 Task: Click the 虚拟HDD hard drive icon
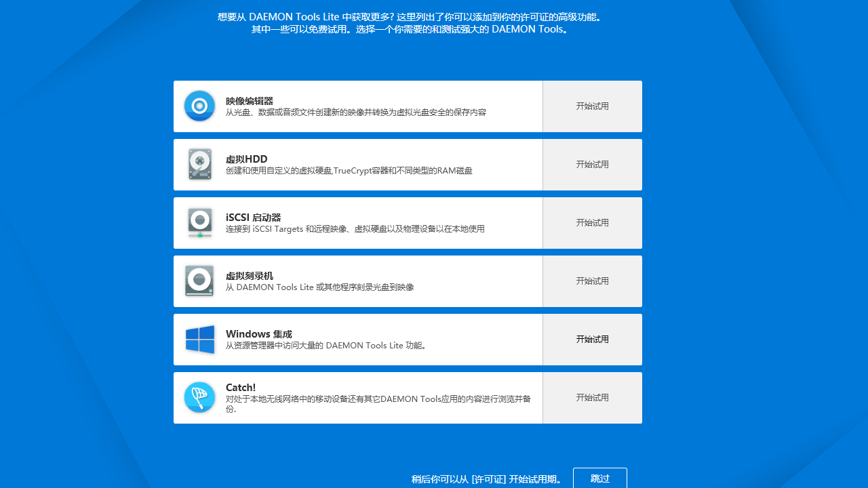[199, 164]
